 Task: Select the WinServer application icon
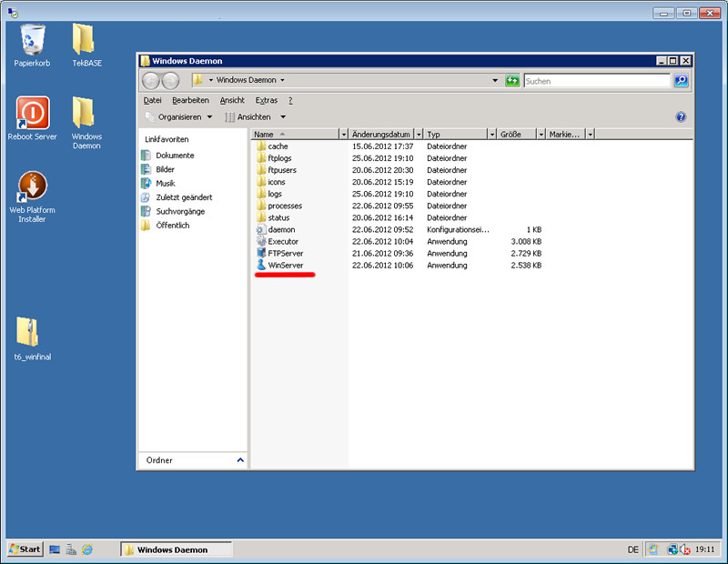tap(261, 265)
